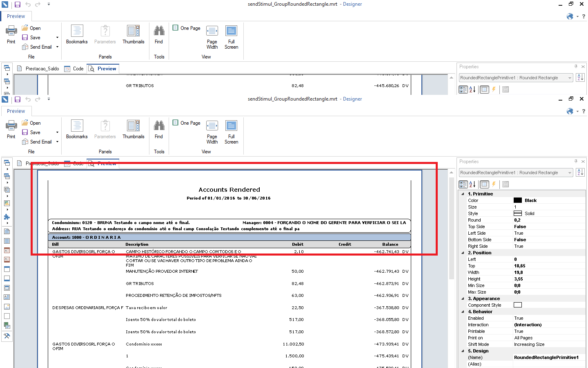
Task: Click Print icon in the lower window ribbon
Action: (x=11, y=126)
